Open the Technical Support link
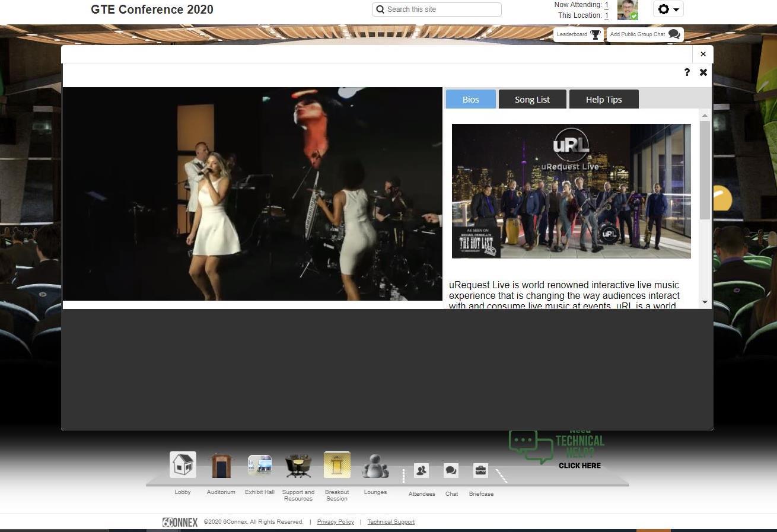 391,522
